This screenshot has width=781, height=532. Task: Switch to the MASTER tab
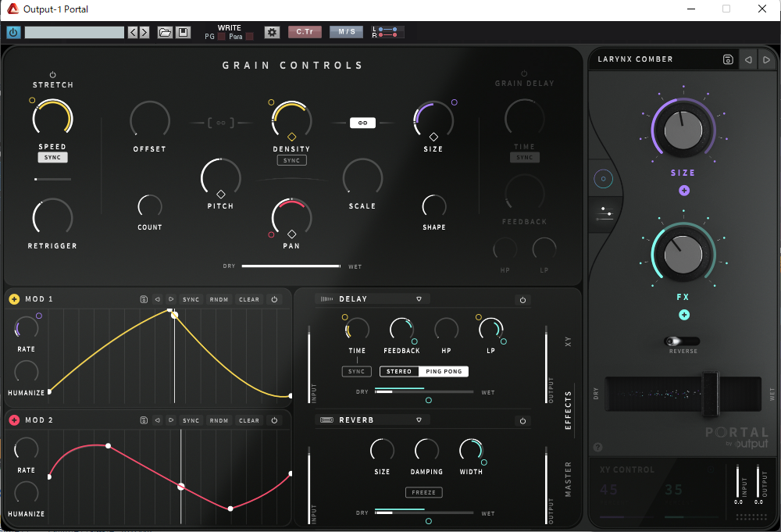[x=568, y=479]
